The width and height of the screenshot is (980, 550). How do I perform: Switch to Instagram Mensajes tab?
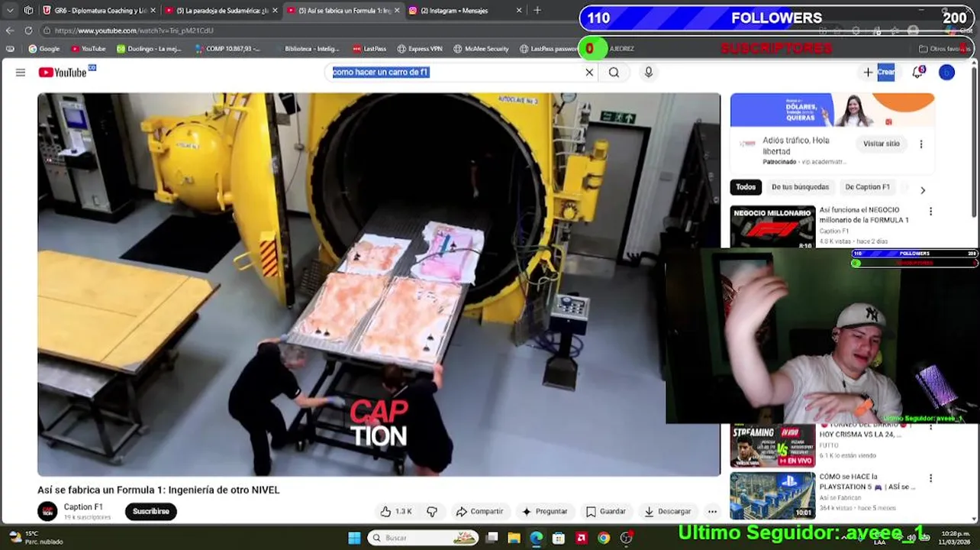pyautogui.click(x=465, y=11)
